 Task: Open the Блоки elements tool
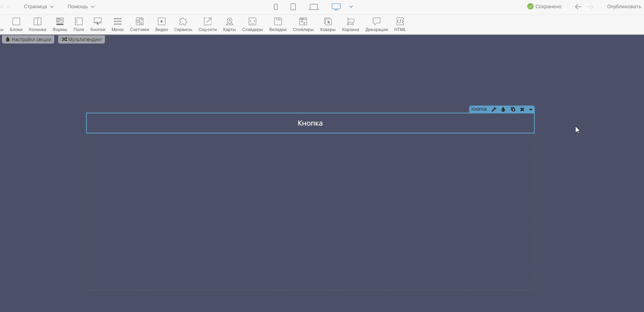[16, 24]
